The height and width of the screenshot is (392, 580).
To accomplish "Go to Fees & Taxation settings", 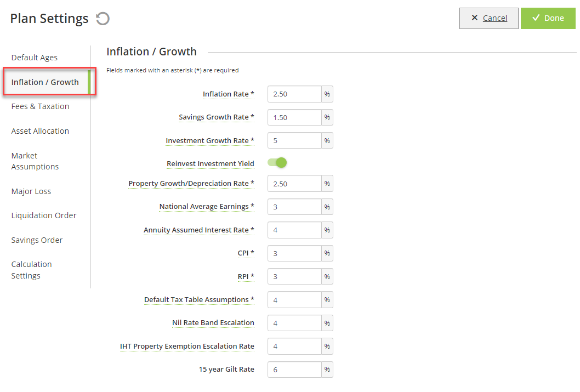I will coord(41,106).
